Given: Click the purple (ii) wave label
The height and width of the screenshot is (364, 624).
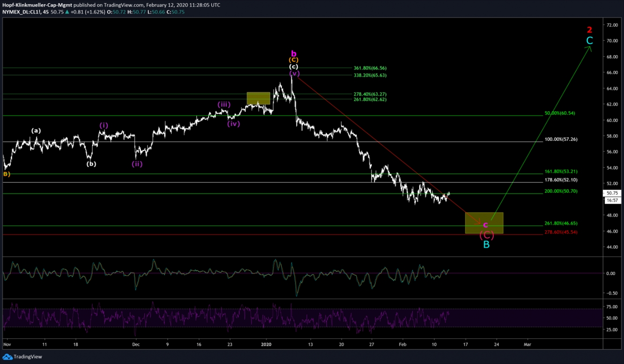Looking at the screenshot, I should tap(137, 164).
